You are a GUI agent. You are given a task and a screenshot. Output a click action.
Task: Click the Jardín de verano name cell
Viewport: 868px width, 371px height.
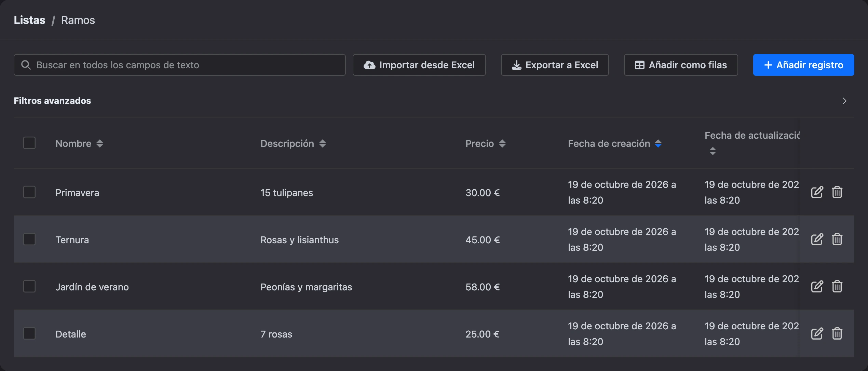click(x=92, y=287)
